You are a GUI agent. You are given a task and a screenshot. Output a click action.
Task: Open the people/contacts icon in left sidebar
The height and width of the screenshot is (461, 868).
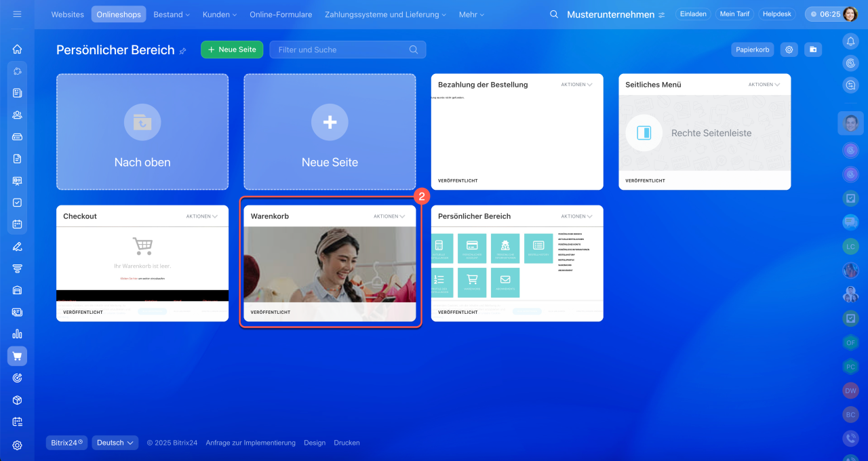(x=17, y=115)
